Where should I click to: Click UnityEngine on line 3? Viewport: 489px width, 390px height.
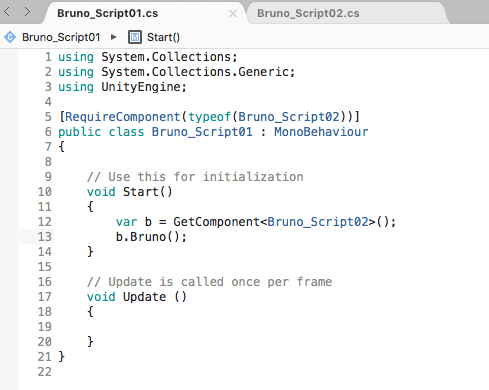pyautogui.click(x=141, y=87)
